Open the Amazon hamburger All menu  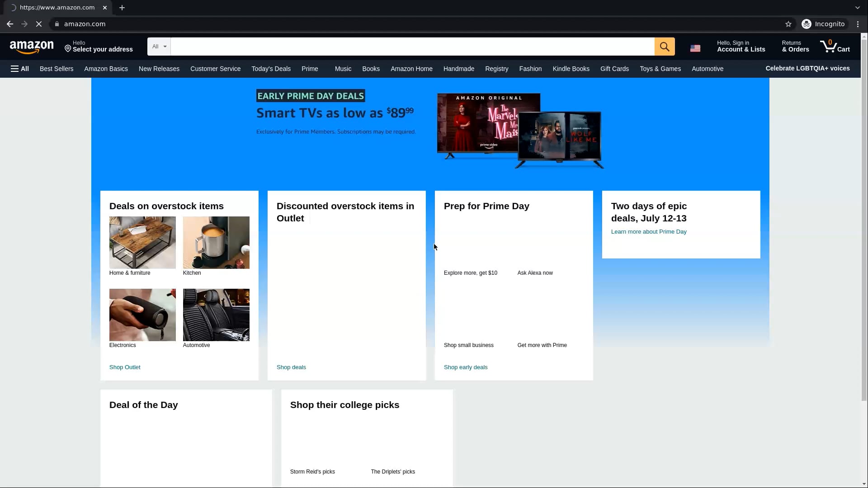[x=20, y=69]
